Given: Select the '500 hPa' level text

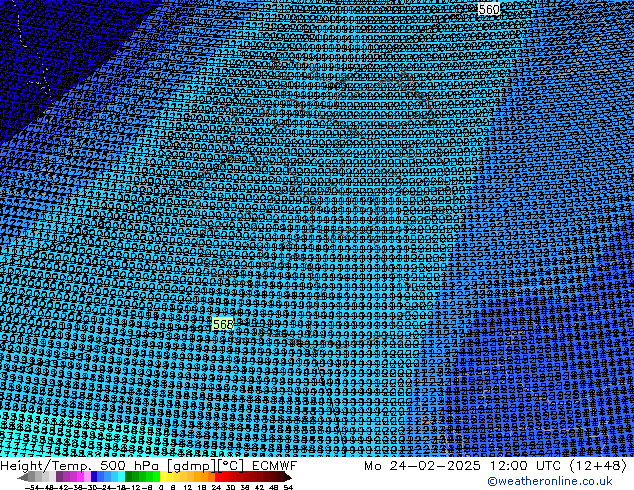Looking at the screenshot, I should click(131, 466).
